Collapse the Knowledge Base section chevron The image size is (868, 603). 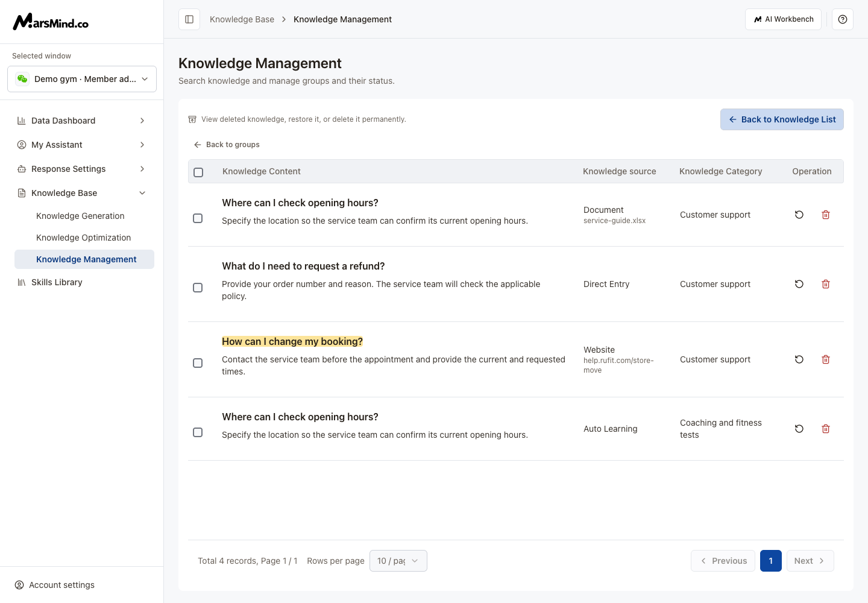142,193
